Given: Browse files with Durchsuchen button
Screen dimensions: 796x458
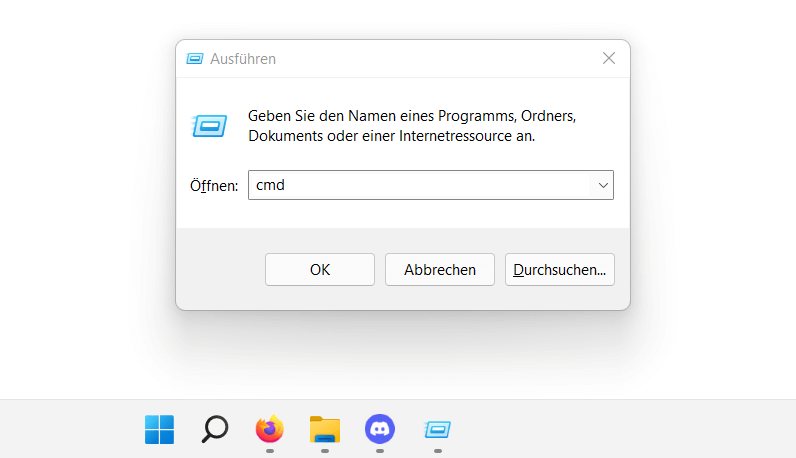Looking at the screenshot, I should point(559,270).
